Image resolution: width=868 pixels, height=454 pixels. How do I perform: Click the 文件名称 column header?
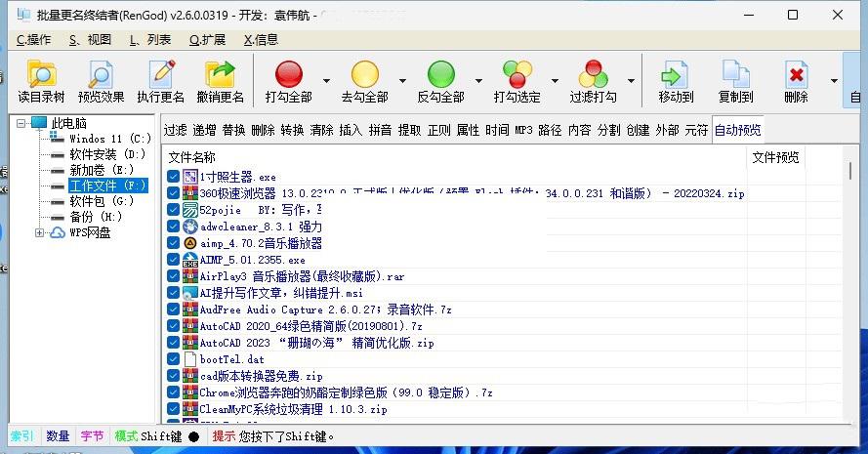pos(192,157)
